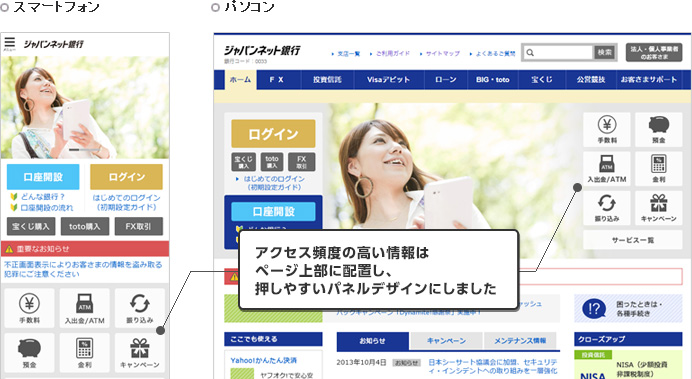Viewport: 692px width, 379px height.
Task: Tap the smartphone 預金 piggy bank icon
Action: (29, 353)
